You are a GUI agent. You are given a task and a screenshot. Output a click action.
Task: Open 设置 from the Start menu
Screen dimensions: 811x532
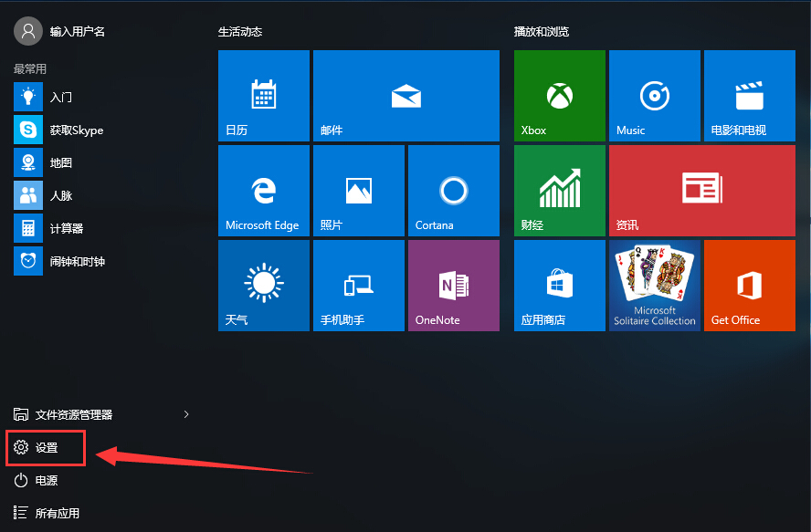click(x=46, y=448)
